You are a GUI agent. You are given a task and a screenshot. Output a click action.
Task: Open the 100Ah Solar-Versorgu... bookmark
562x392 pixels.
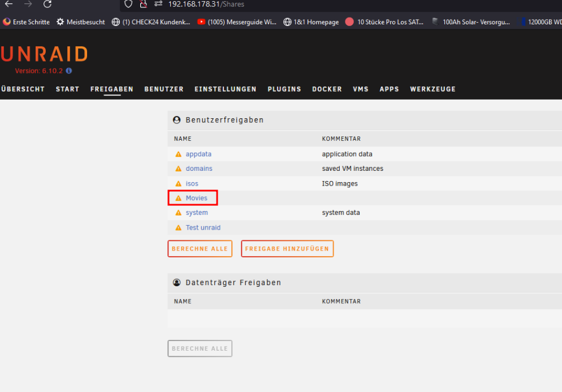tap(470, 22)
